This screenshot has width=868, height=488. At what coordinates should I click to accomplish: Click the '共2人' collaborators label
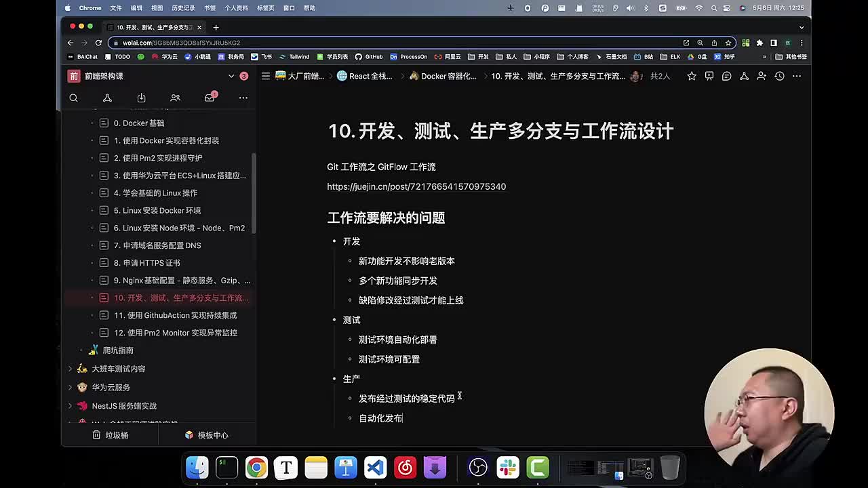tap(660, 76)
